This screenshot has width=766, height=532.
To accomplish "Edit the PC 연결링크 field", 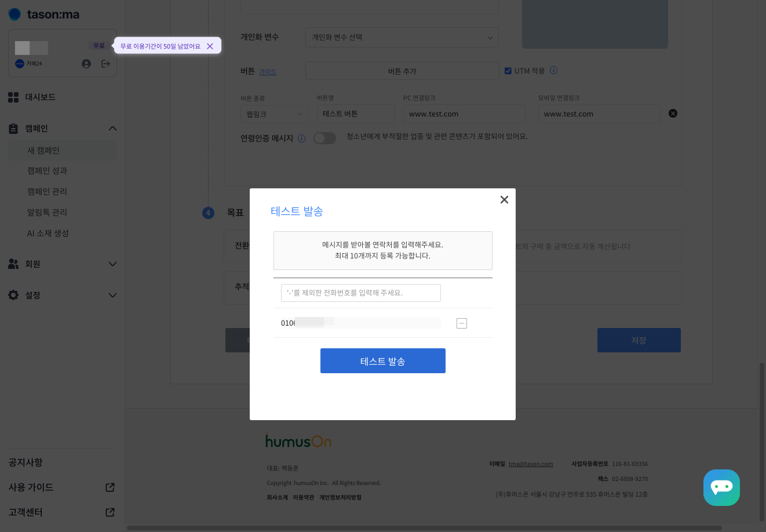I will (x=464, y=114).
